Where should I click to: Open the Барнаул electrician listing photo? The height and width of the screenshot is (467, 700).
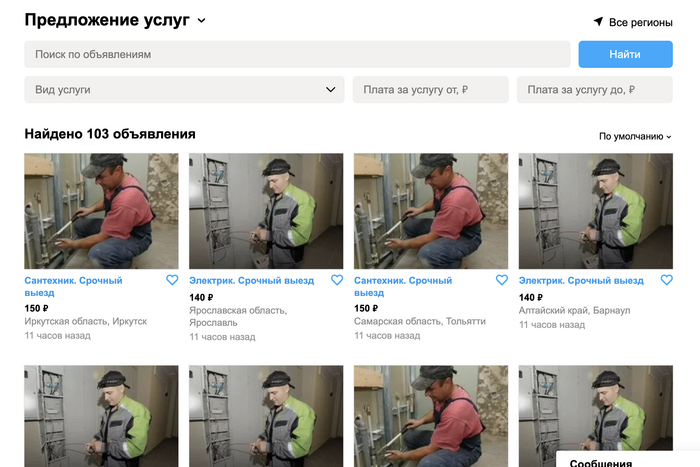[595, 211]
